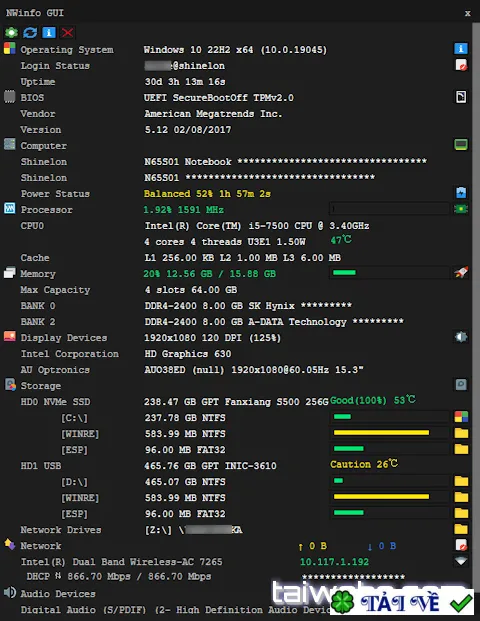Click the green settings gear toolbar icon
This screenshot has height=621, width=480.
[11, 32]
